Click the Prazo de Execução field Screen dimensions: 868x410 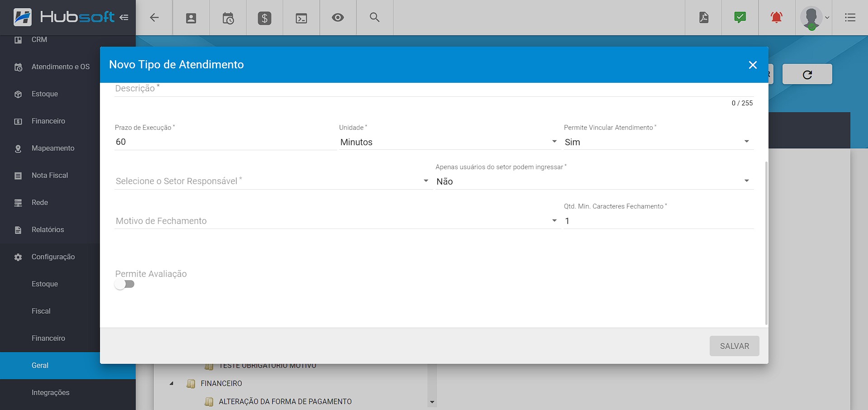(x=225, y=142)
